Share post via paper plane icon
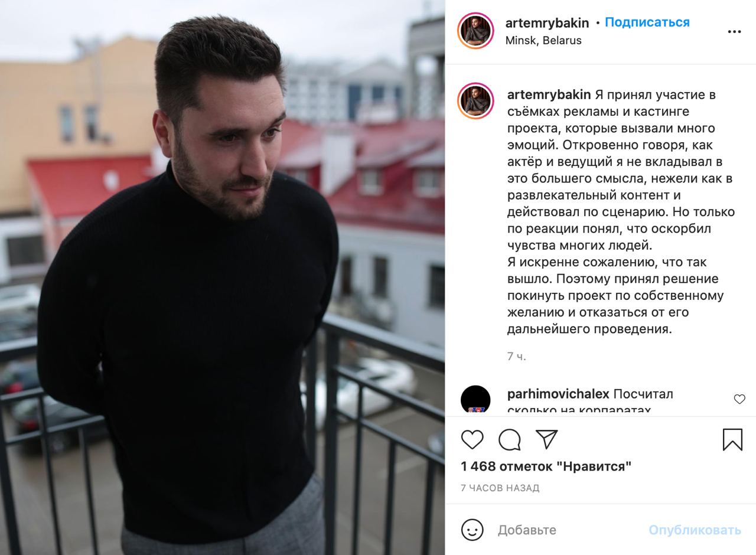 [x=546, y=439]
